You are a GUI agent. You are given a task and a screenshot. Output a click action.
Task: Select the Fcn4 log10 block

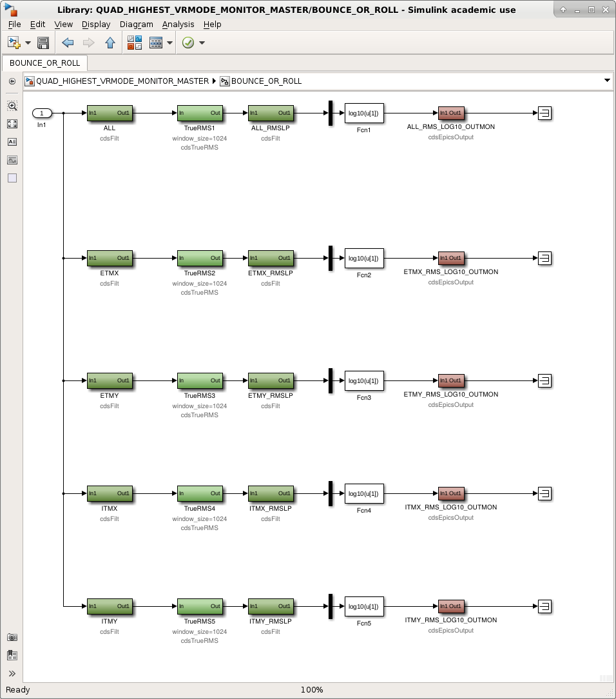coord(364,493)
